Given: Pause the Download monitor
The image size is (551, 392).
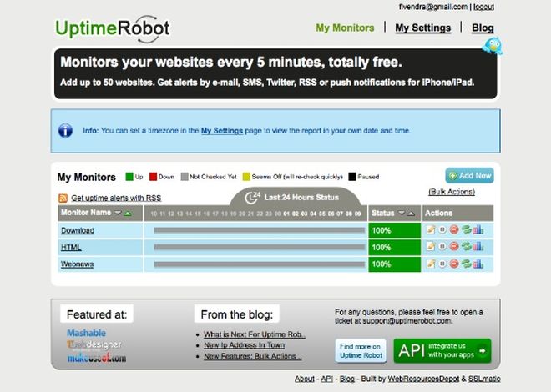Looking at the screenshot, I should point(442,230).
